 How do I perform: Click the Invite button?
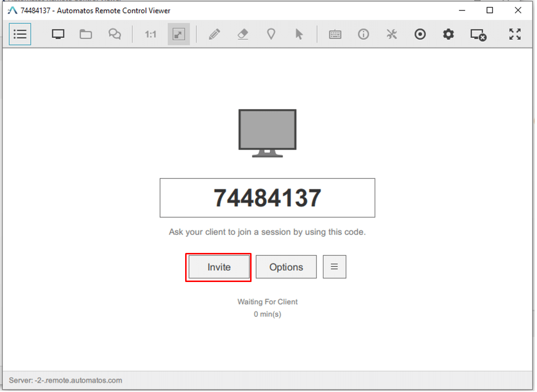218,267
